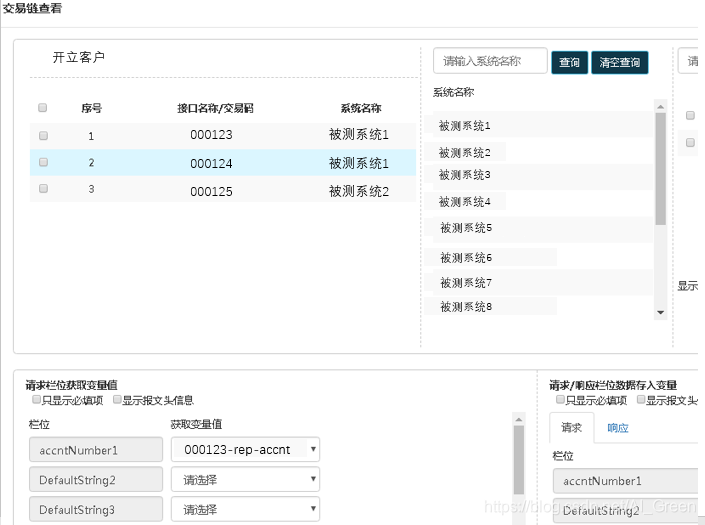Click the accntNumber1 field in left panel
Image resolution: width=705 pixels, height=525 pixels.
click(x=96, y=449)
